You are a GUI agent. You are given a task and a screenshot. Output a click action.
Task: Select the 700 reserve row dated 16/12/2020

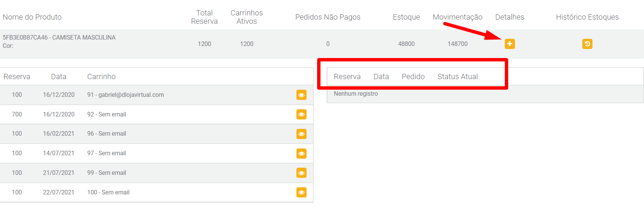click(x=156, y=114)
